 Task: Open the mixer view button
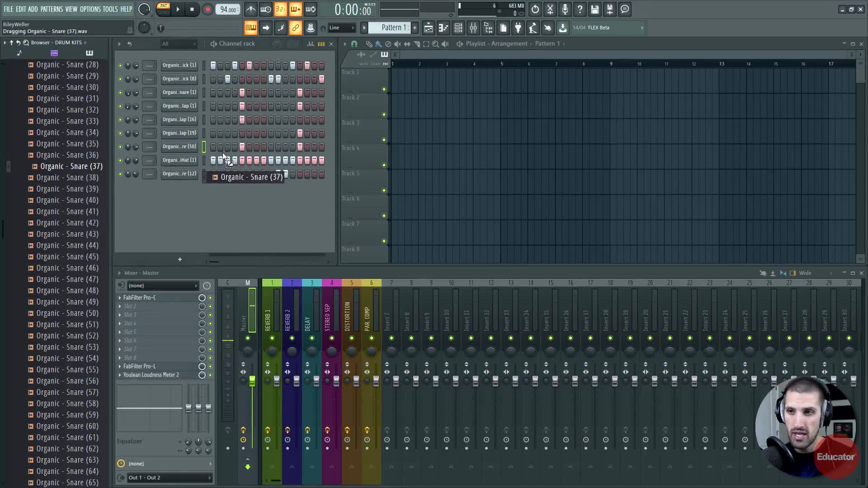[x=473, y=28]
